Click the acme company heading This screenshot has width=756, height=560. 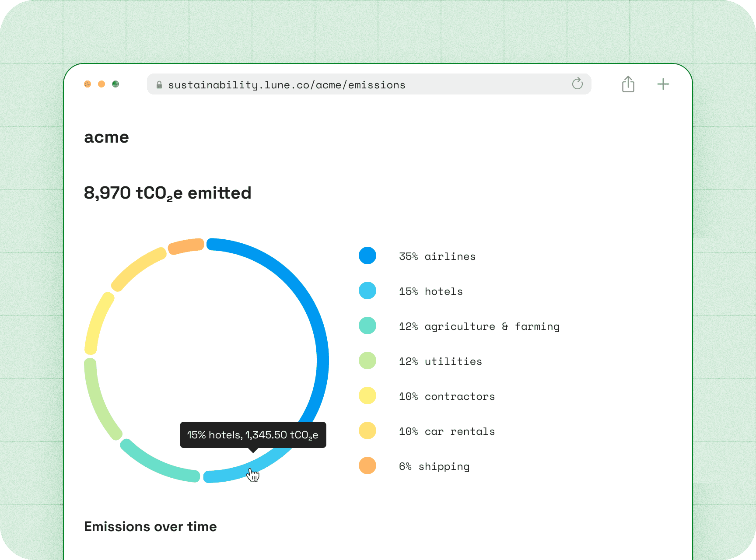(106, 137)
